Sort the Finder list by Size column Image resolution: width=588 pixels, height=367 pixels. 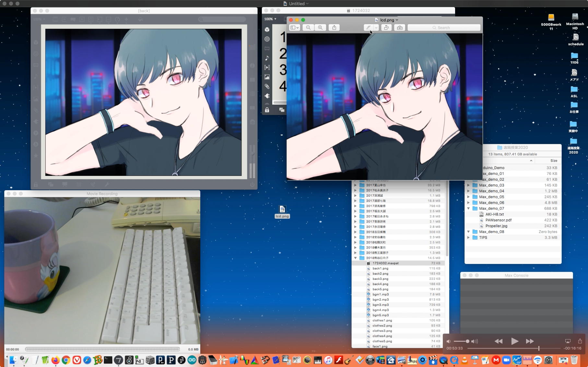click(x=554, y=161)
